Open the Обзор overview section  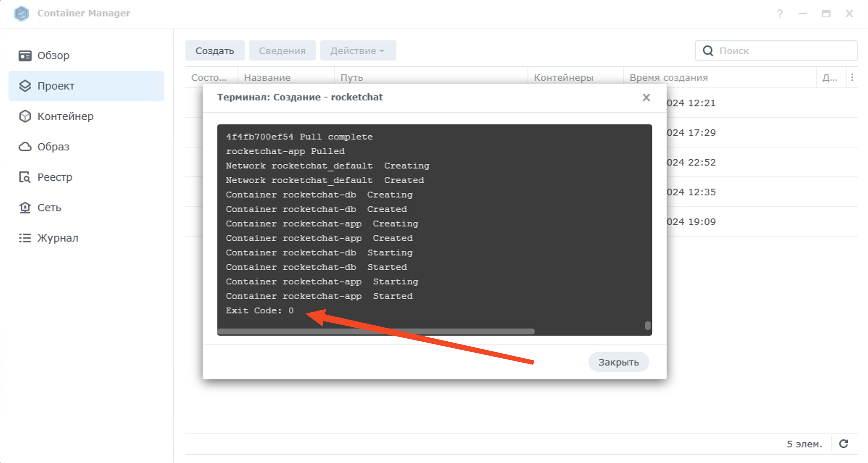tap(86, 55)
